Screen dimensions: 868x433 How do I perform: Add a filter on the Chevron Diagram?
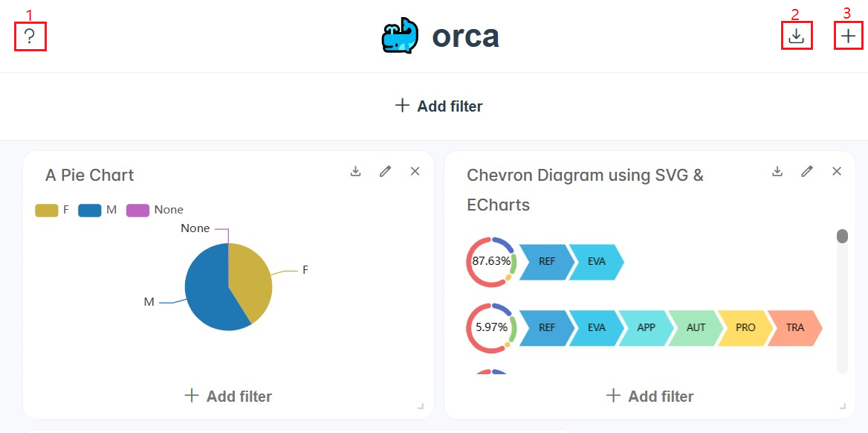point(649,396)
